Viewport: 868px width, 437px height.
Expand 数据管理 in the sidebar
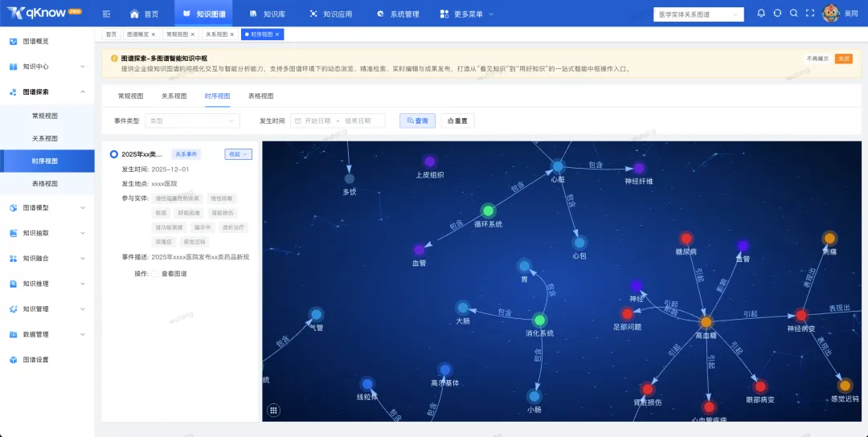pyautogui.click(x=47, y=334)
